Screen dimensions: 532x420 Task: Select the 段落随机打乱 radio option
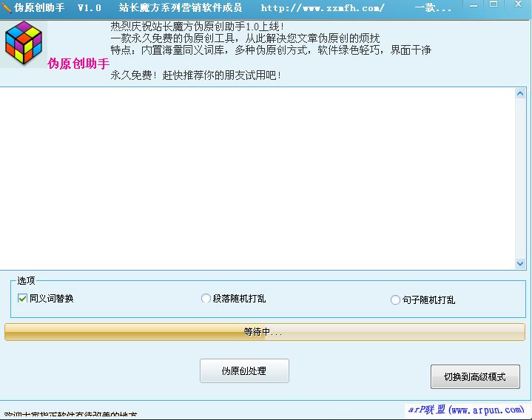(206, 299)
